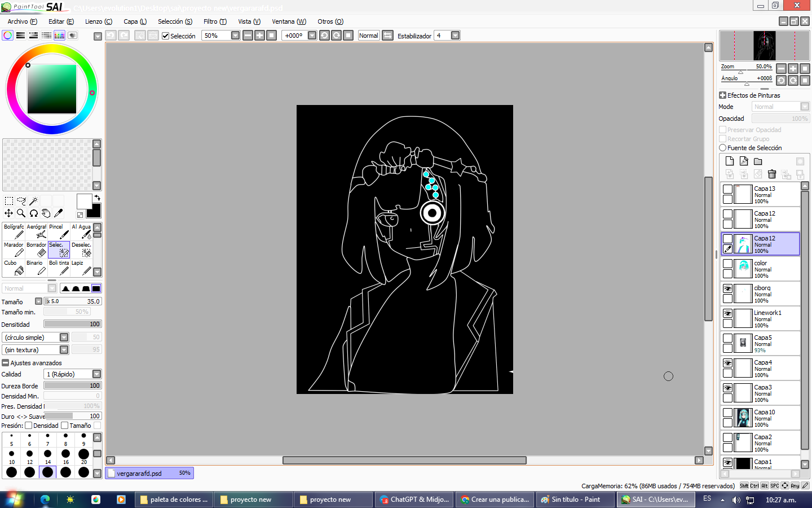Open the Calidad 1 (Rápido) dropdown
The width and height of the screenshot is (812, 508).
click(x=96, y=374)
